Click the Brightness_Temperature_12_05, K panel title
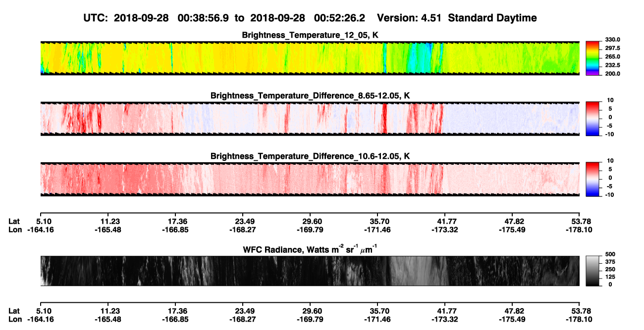The width and height of the screenshot is (644, 330). [x=310, y=35]
